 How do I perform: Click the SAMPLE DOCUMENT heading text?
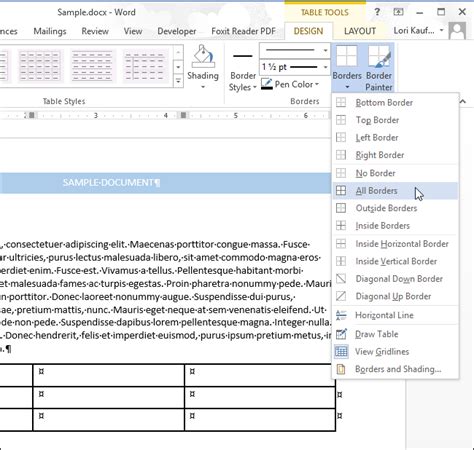[x=112, y=183]
